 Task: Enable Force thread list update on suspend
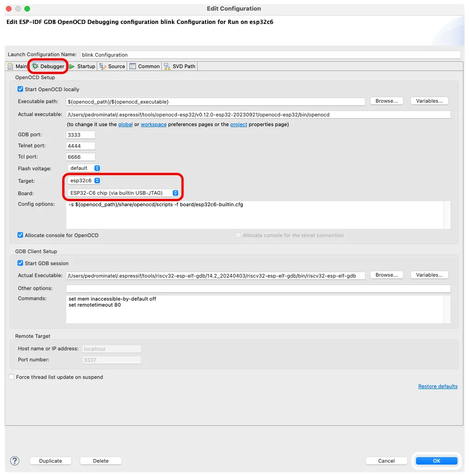pyautogui.click(x=12, y=377)
